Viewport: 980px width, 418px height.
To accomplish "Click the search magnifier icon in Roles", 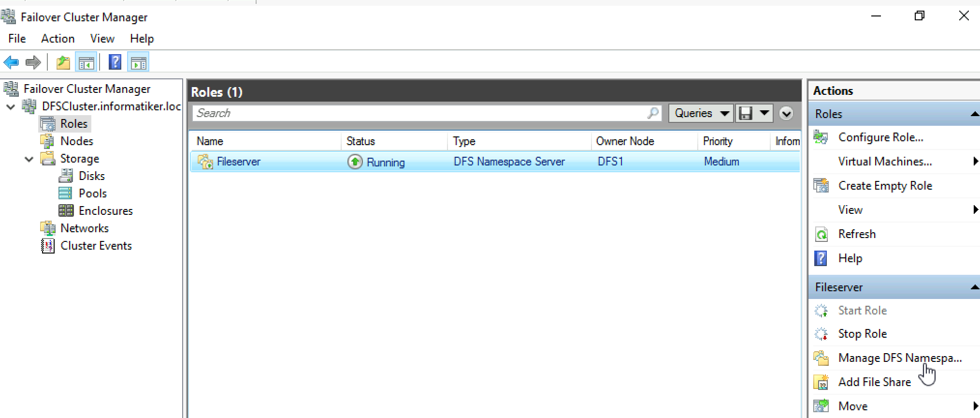I will 653,113.
